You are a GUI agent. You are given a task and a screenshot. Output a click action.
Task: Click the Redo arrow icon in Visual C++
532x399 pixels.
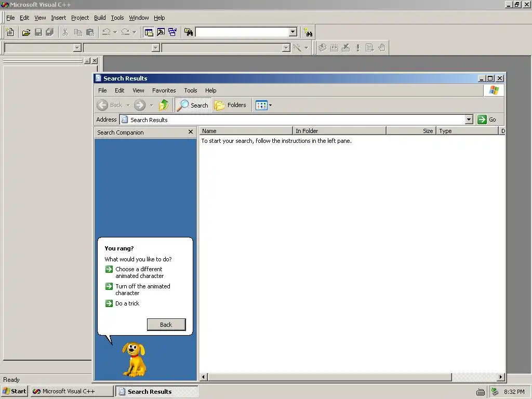[125, 32]
